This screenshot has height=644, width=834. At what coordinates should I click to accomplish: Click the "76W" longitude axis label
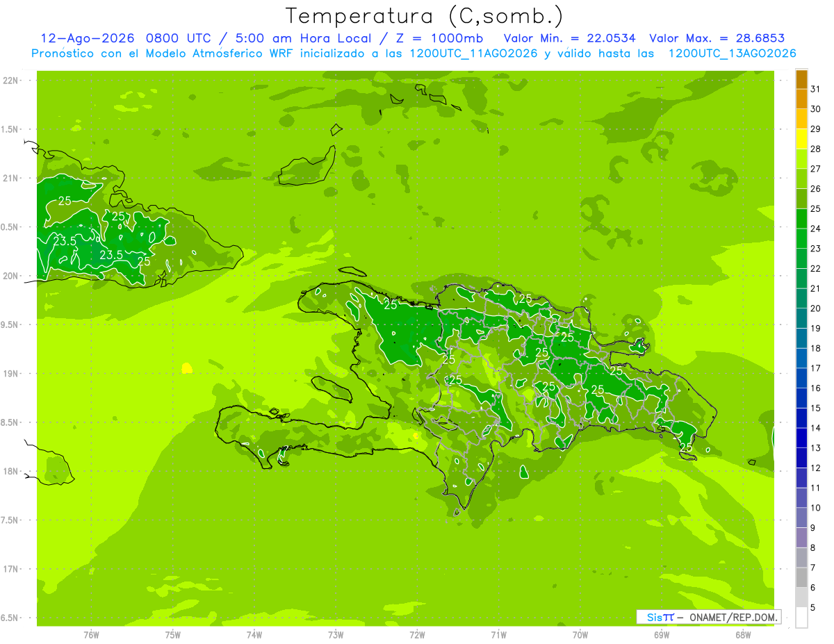coord(91,634)
